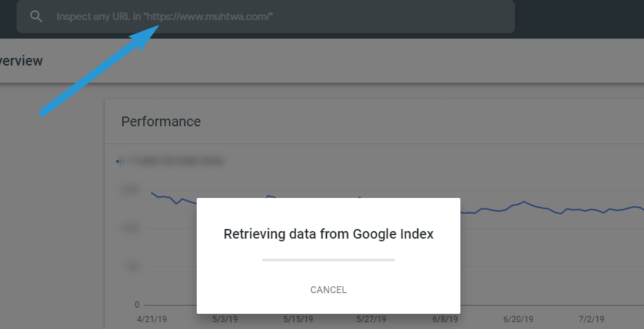
Task: Focus the "Inspect any URL" search field
Action: pos(265,17)
